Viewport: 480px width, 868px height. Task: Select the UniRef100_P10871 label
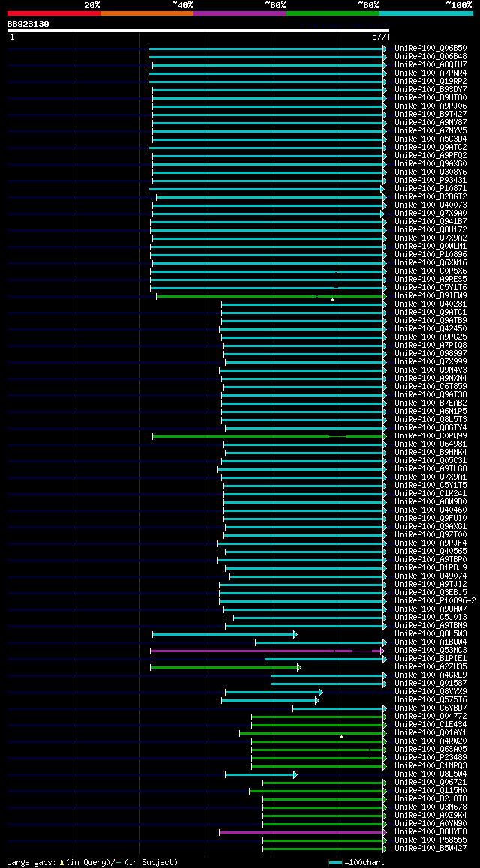430,189
